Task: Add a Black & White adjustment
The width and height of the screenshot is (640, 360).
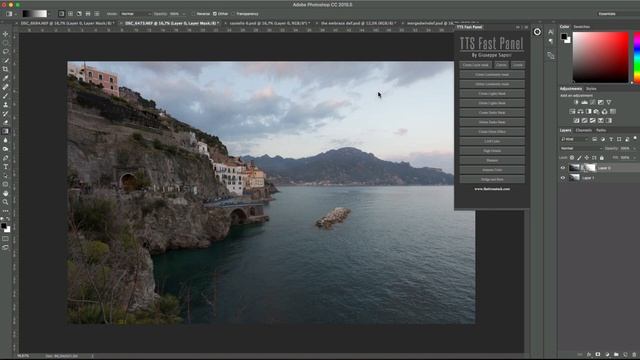Action: [589, 111]
